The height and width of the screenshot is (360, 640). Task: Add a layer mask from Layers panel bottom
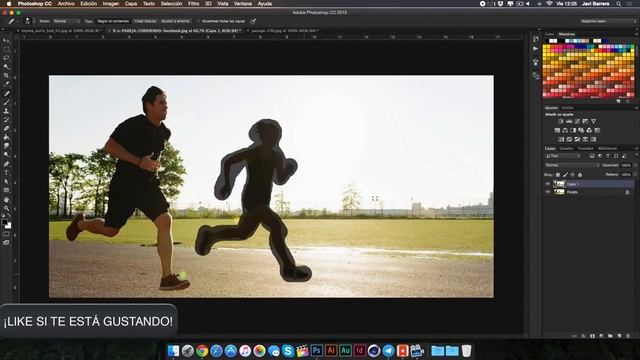(x=592, y=336)
